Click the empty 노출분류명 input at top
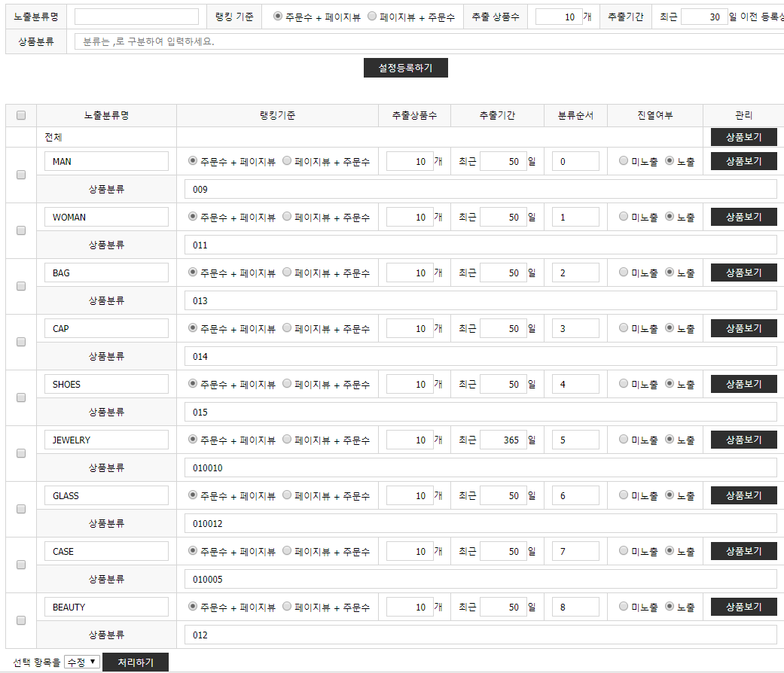Image resolution: width=784 pixels, height=673 pixels. [136, 17]
